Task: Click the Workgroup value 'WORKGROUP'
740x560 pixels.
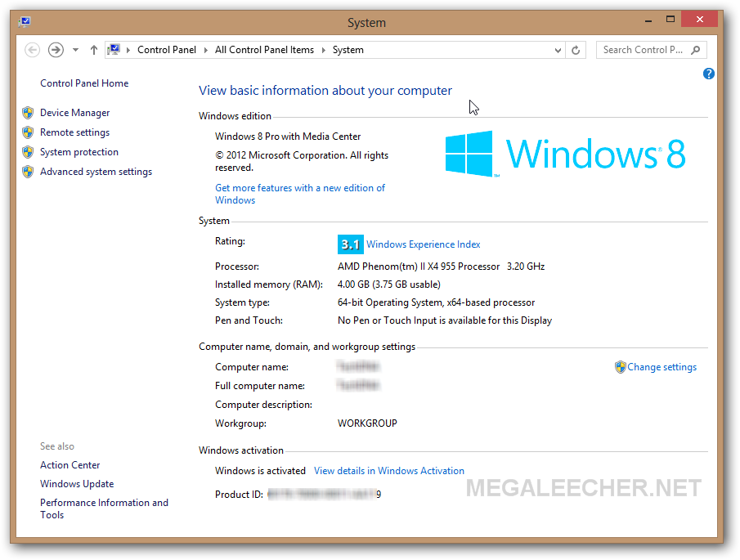Action: click(367, 423)
